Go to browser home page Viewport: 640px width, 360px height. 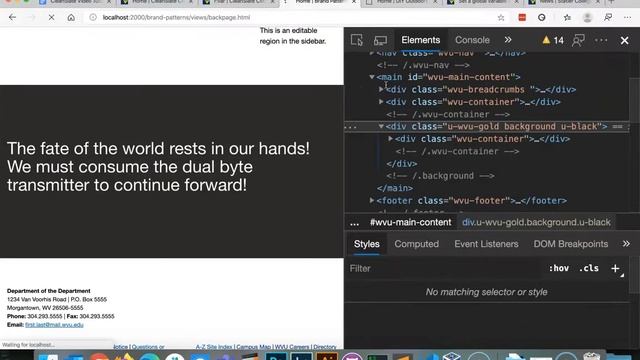click(x=71, y=18)
